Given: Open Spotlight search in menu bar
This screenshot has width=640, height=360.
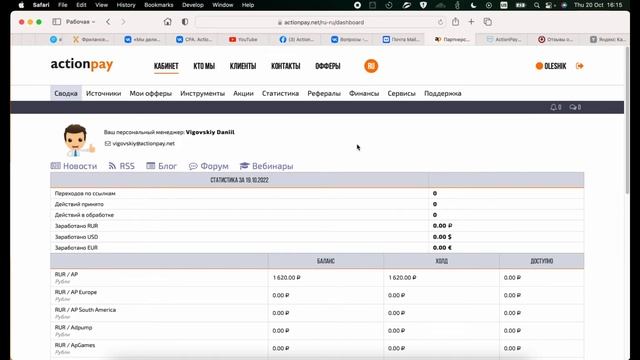Looking at the screenshot, I should 537,5.
